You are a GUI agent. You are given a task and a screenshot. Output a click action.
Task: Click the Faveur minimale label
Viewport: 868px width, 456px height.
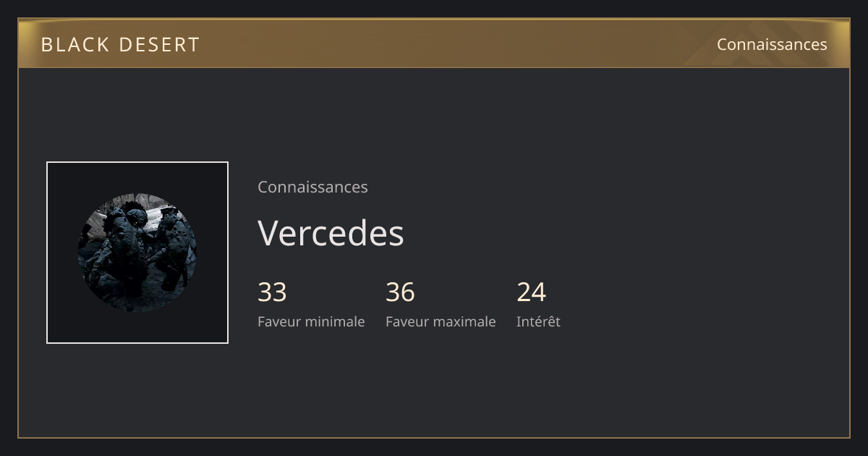point(311,321)
